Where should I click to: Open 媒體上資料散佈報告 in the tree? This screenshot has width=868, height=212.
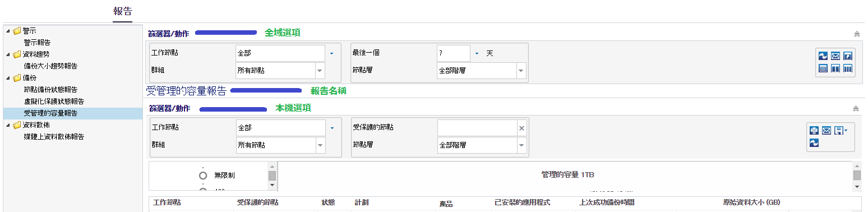(x=54, y=136)
